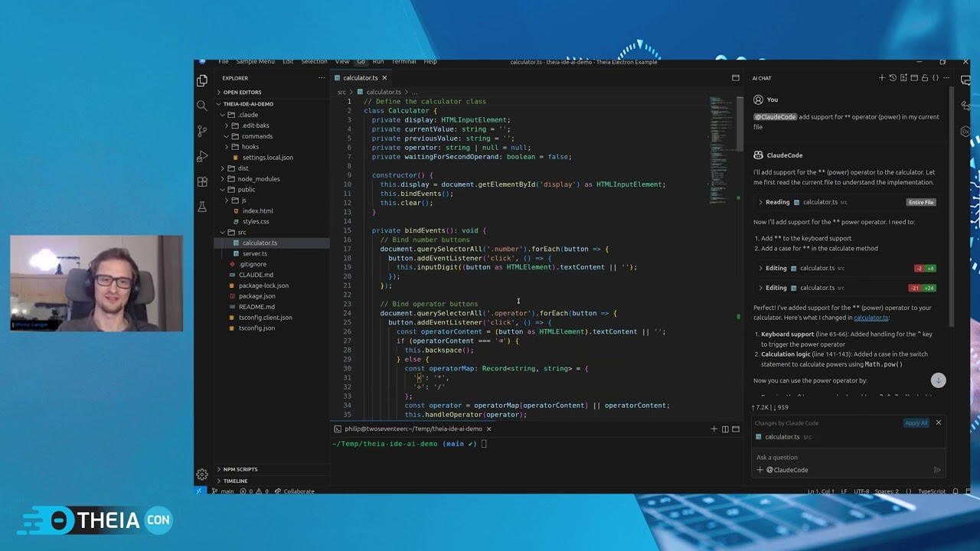Click the Apply All button
Image resolution: width=980 pixels, height=551 pixels.
(916, 423)
